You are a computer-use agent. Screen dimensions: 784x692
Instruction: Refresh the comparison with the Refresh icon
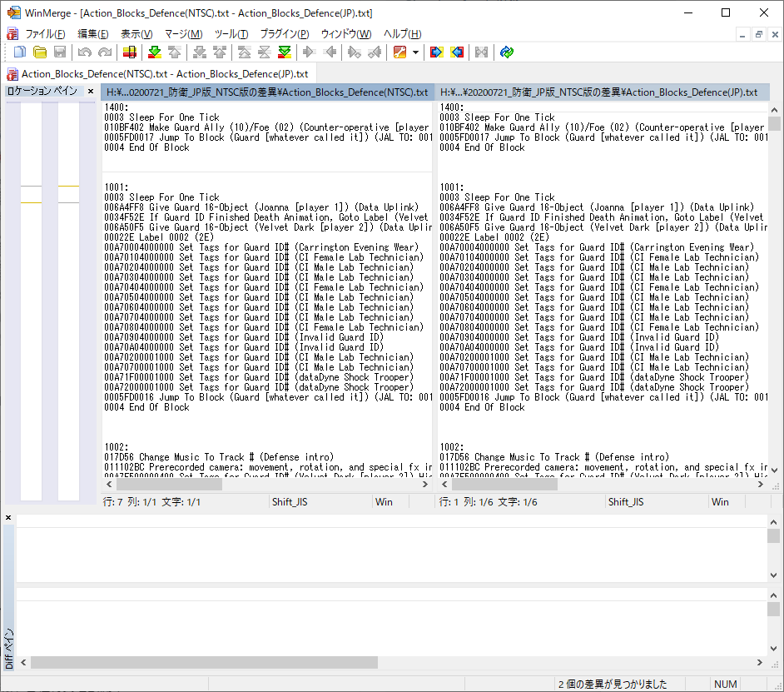(507, 52)
